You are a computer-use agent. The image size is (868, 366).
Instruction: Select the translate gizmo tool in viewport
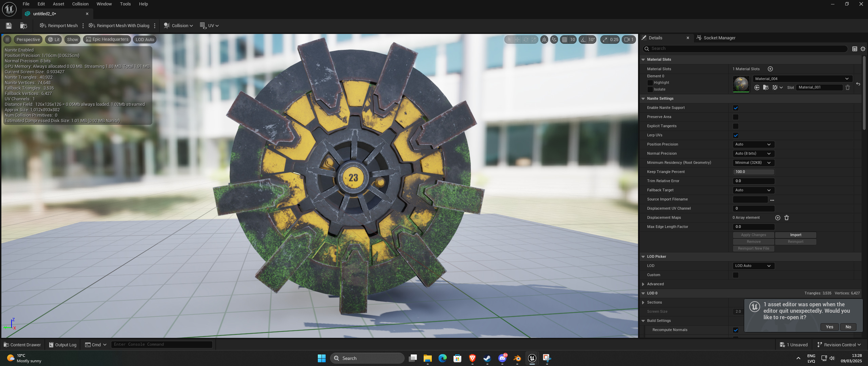tap(518, 40)
